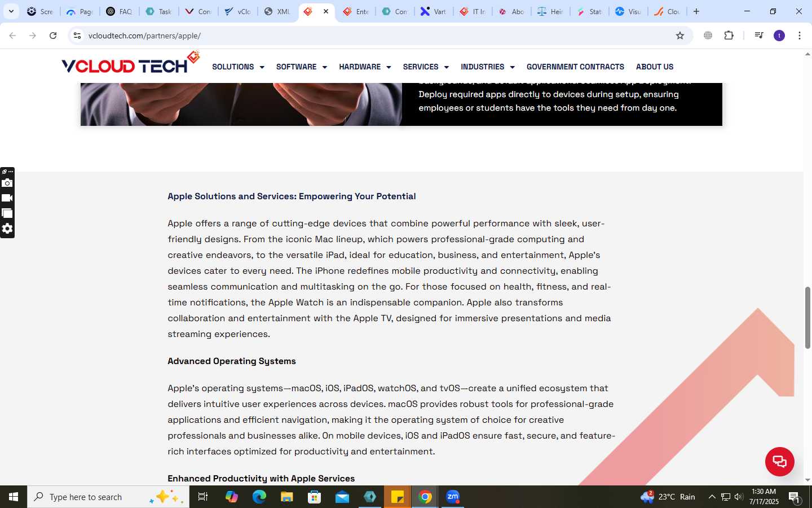Switch to the Task tab

pos(158,11)
